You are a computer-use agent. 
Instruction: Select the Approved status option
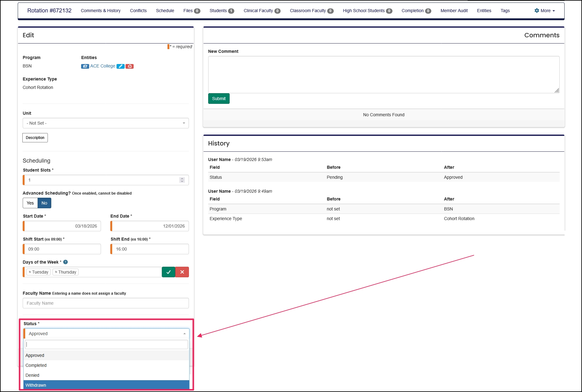pos(106,355)
